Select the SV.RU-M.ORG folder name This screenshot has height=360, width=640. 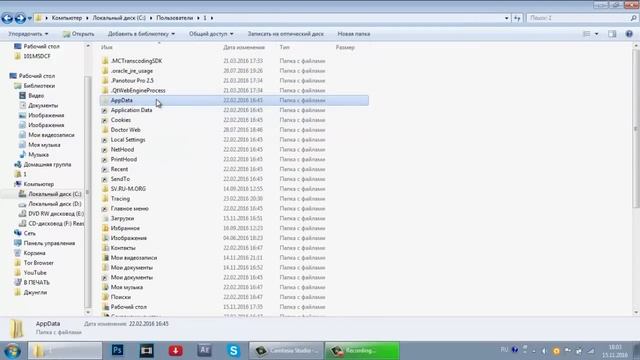128,189
